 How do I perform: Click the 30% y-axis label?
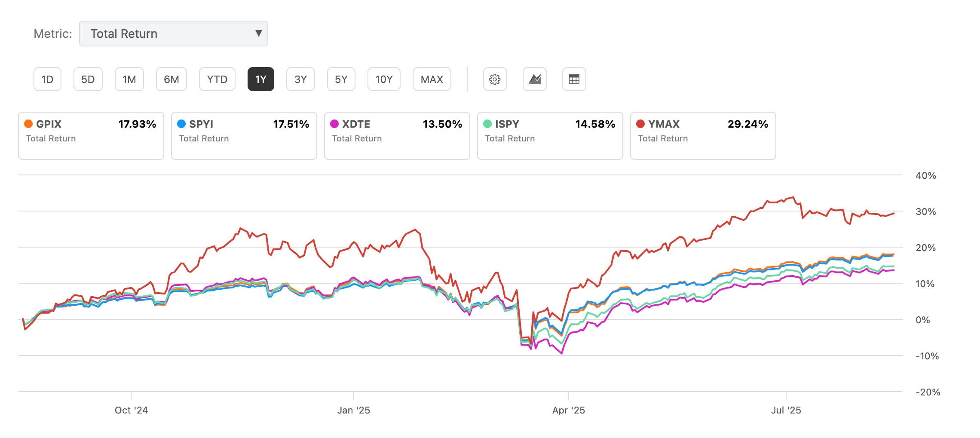coord(925,211)
